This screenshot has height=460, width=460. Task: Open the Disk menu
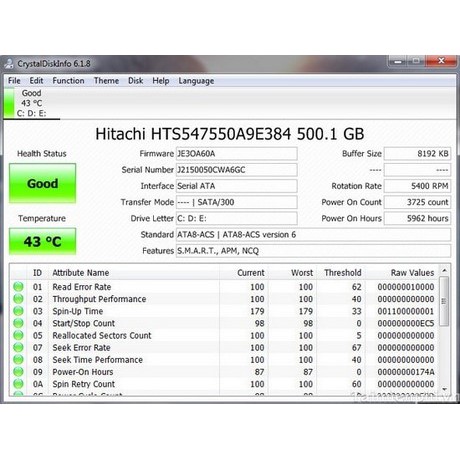click(136, 81)
